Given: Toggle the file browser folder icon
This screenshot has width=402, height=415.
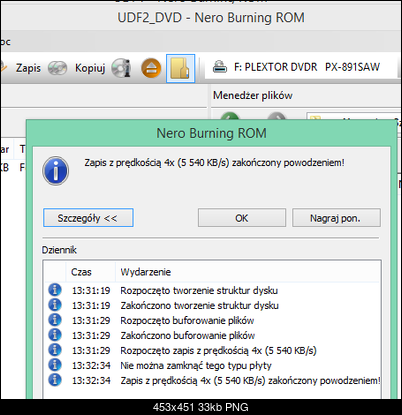Looking at the screenshot, I should click(x=180, y=68).
